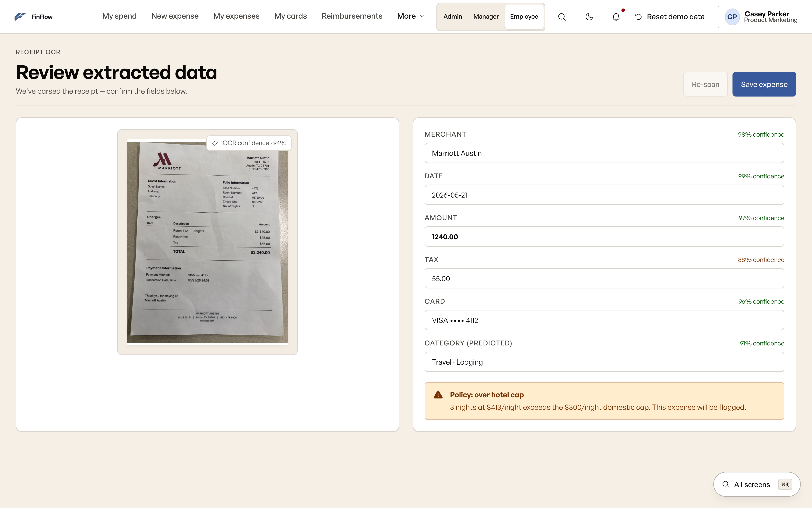Toggle dark mode moon icon
The height and width of the screenshot is (508, 812).
(x=589, y=17)
